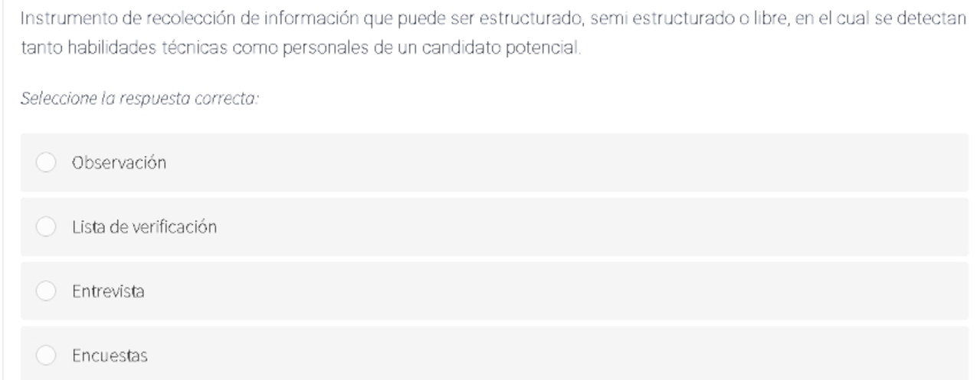Viewport: 980px width, 380px height.
Task: Click the Lista de verificación label text
Action: [x=144, y=228]
